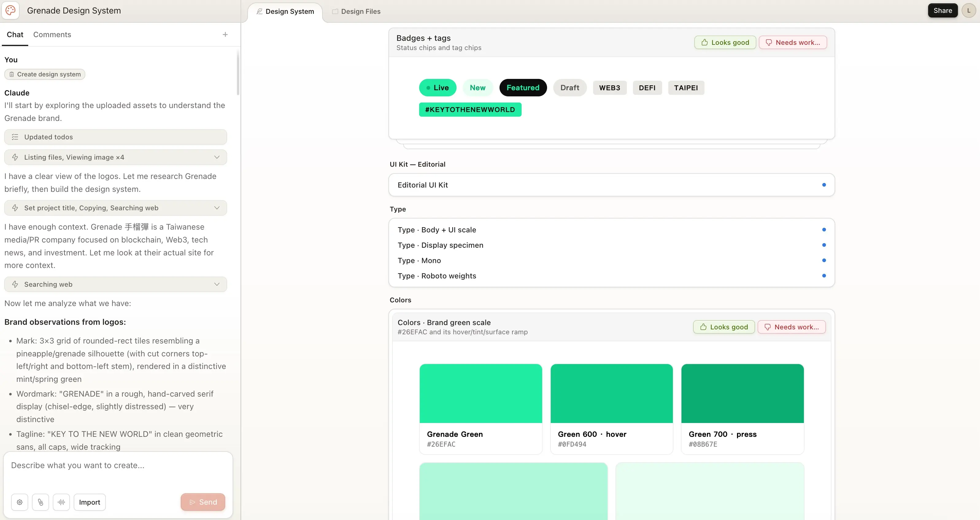Open the Comments tab
This screenshot has height=520, width=980.
(52, 34)
